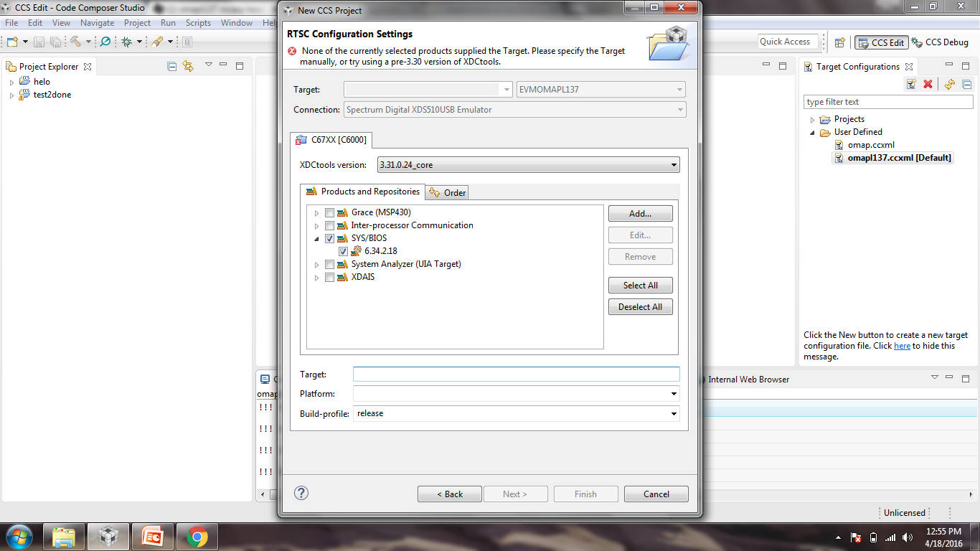Click Deselect All button
Viewport: 980px width, 551px height.
pos(640,307)
